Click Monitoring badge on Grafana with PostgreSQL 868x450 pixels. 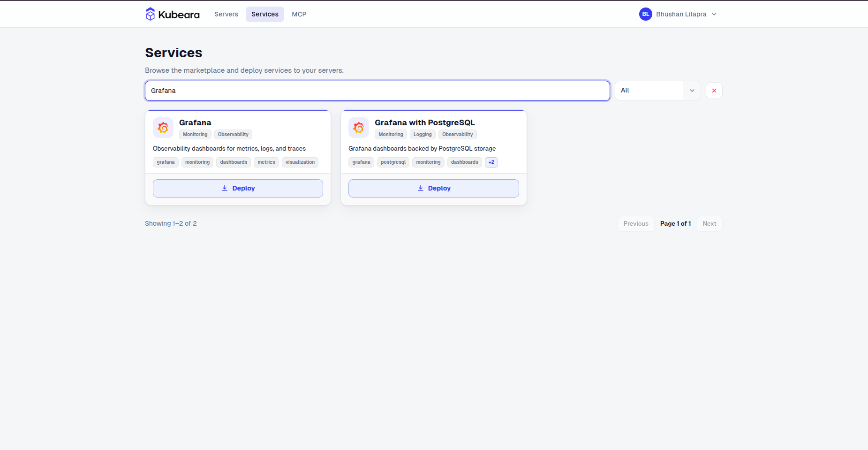click(391, 135)
